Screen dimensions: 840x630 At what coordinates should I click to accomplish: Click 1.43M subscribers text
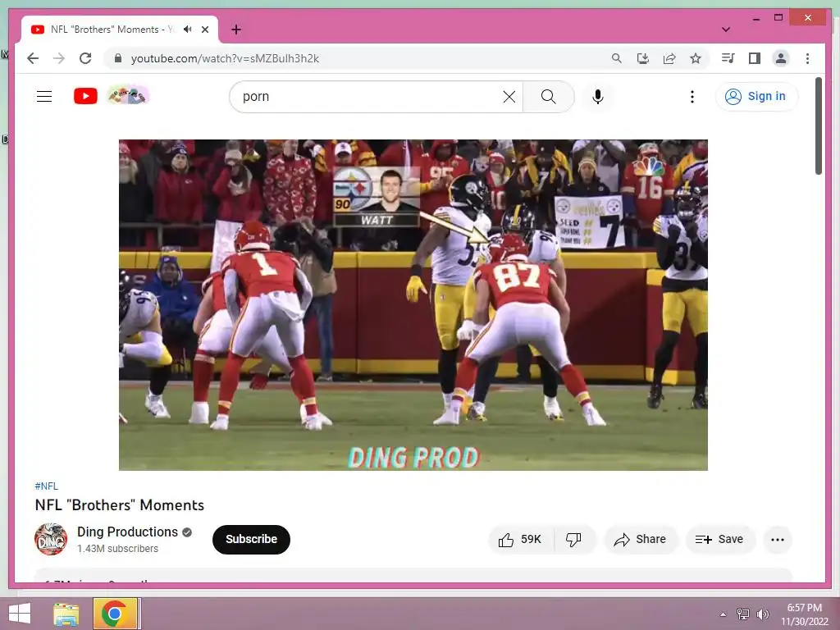point(118,549)
